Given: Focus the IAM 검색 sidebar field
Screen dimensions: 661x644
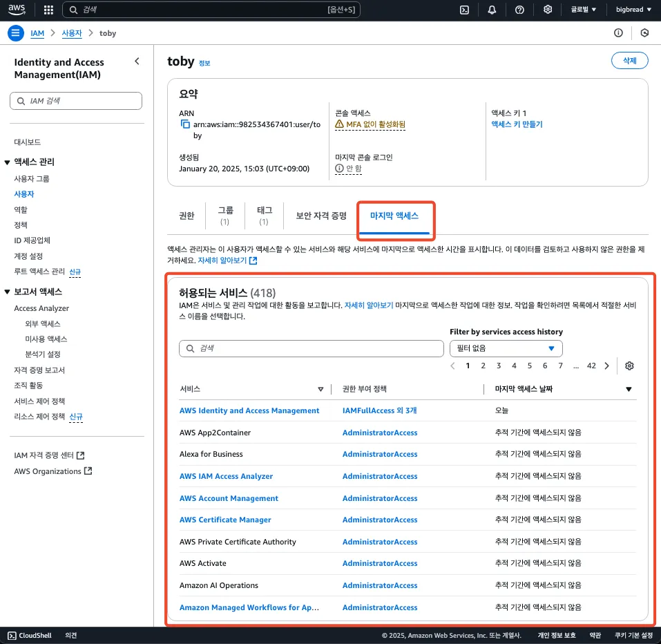Looking at the screenshot, I should pos(76,101).
